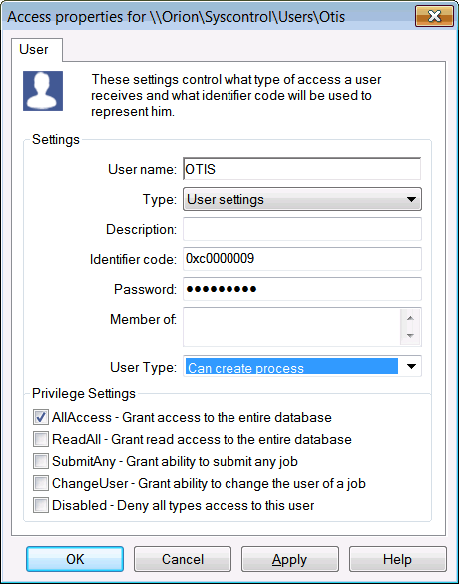Enable the ReadAll checkbox

[41, 439]
